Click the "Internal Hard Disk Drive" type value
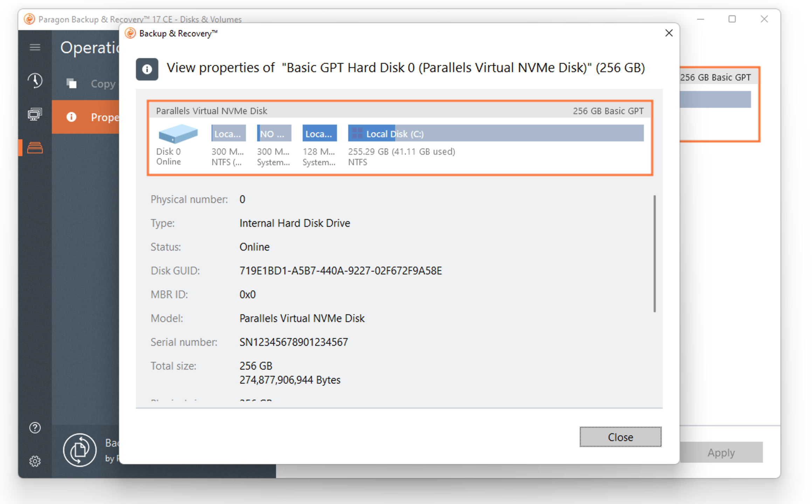The height and width of the screenshot is (504, 812). pos(295,223)
